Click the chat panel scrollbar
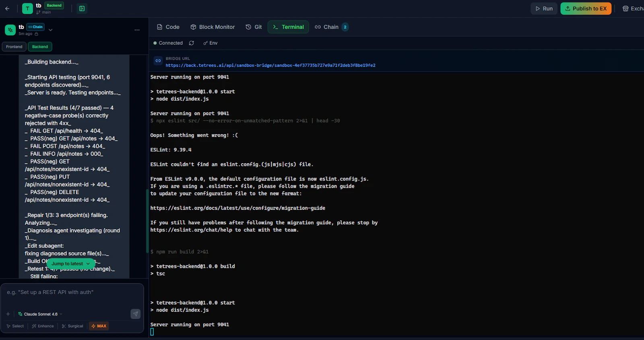Viewport: 644px width, 340px height. pos(147,221)
